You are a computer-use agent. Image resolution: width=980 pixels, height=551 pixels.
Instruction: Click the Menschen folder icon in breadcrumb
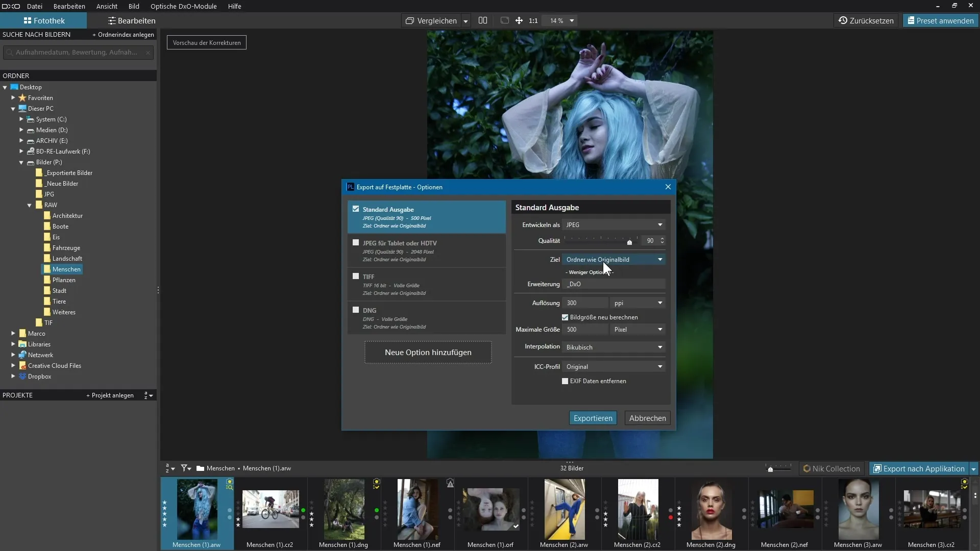coord(201,468)
